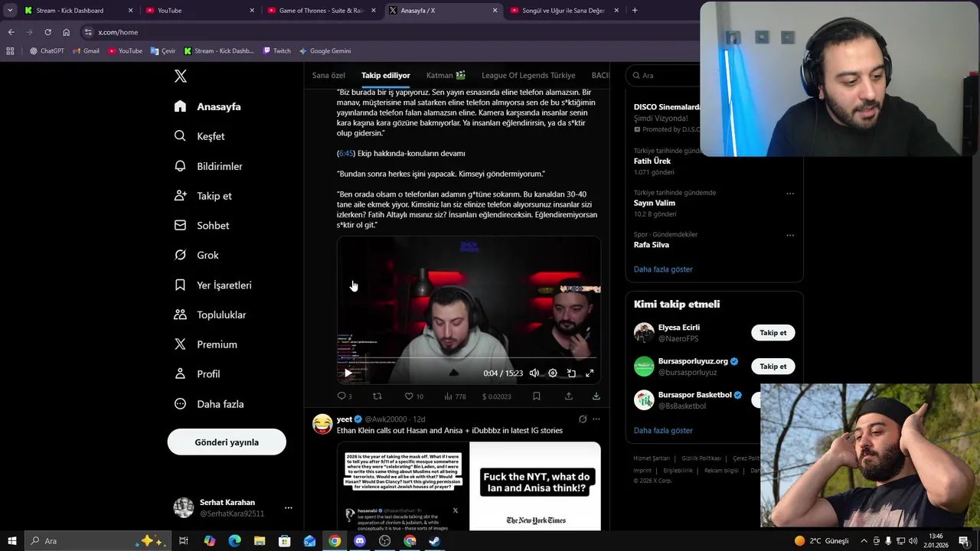Screen dimensions: 980x551
Task: Open Premium page
Action: [205, 344]
